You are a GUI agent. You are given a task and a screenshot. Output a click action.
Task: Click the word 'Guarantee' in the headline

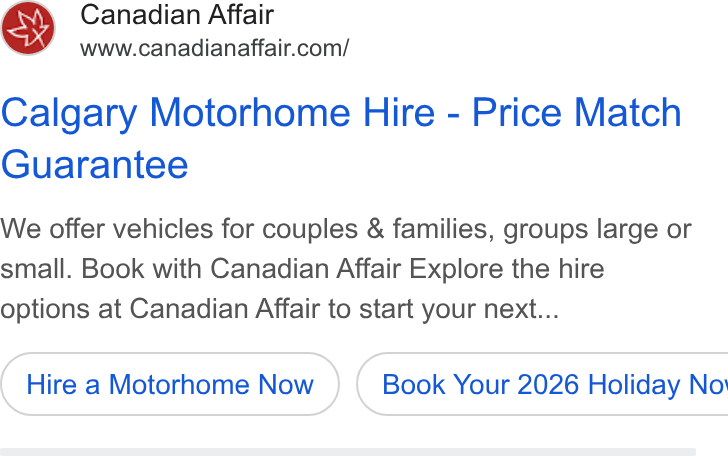pos(95,164)
